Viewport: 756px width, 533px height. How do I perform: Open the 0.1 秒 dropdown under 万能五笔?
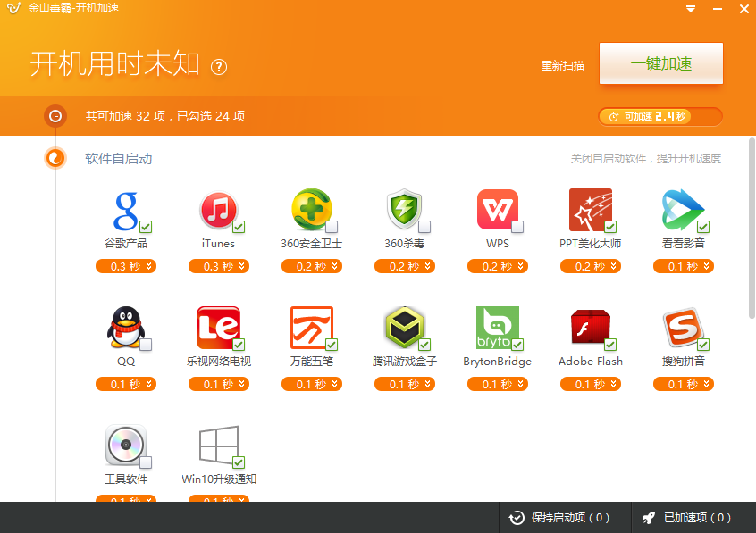pos(312,384)
